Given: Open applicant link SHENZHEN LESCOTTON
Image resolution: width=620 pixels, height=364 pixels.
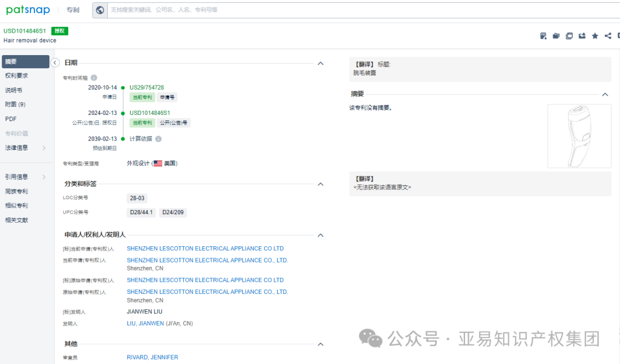Looking at the screenshot, I should pyautogui.click(x=204, y=248).
